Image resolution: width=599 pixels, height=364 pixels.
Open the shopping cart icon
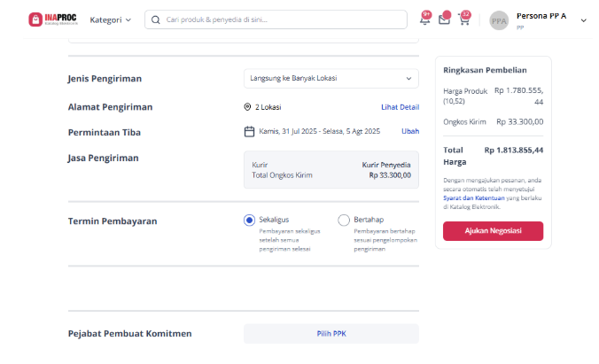click(464, 19)
